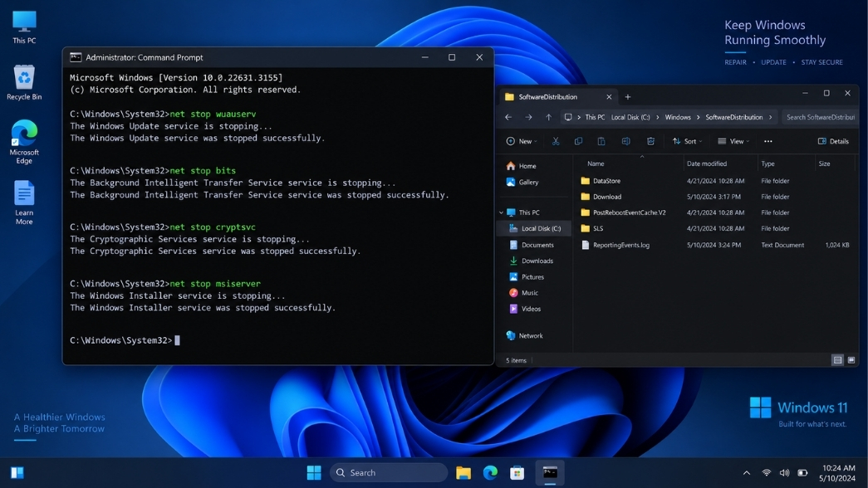Click the volume speaker icon in tray

tap(784, 472)
